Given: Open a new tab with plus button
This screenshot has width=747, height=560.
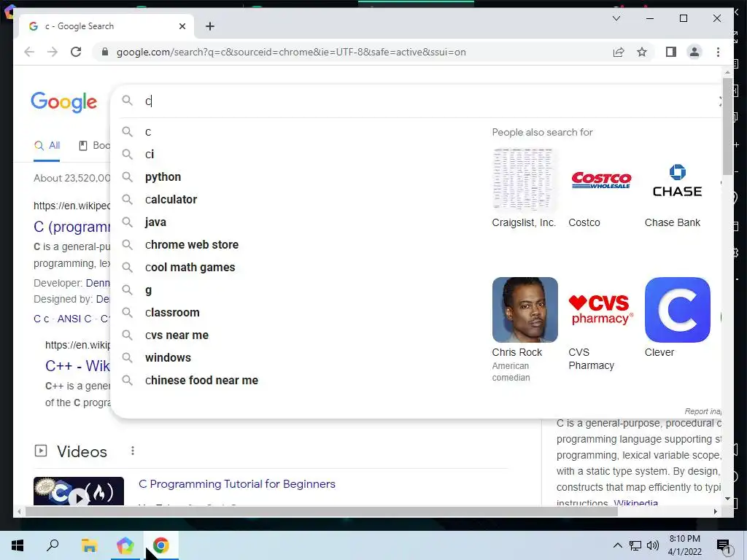Looking at the screenshot, I should [x=210, y=26].
